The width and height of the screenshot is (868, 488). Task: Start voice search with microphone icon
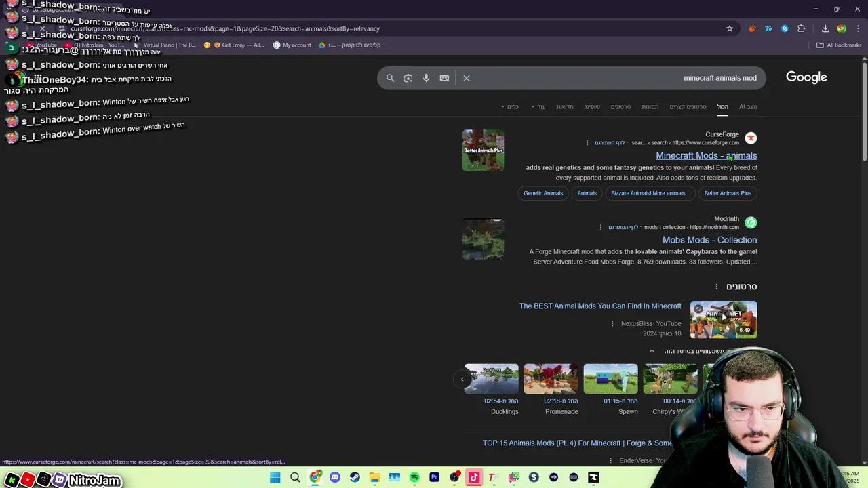click(x=426, y=78)
